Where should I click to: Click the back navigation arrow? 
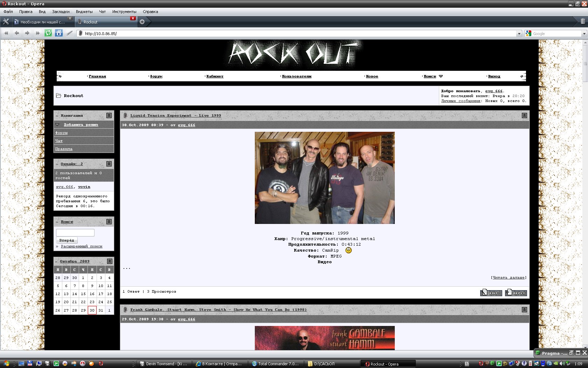pos(17,33)
